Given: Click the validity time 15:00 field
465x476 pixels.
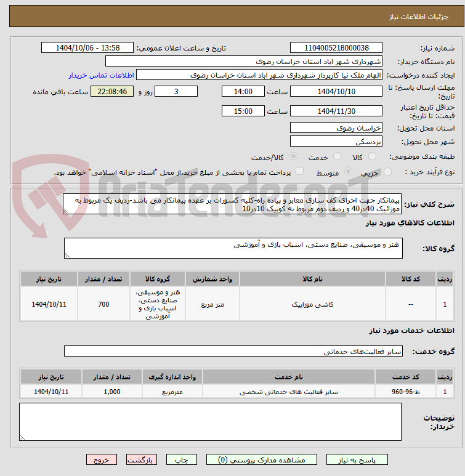Looking at the screenshot, I should tap(243, 111).
